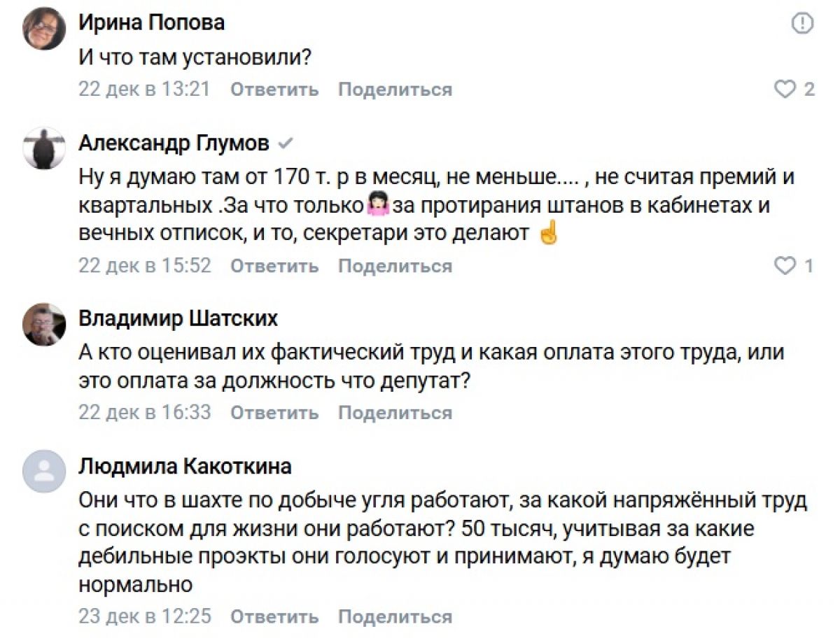Share Людмила Какоткина's comment
Image resolution: width=840 pixels, height=643 pixels.
click(395, 617)
